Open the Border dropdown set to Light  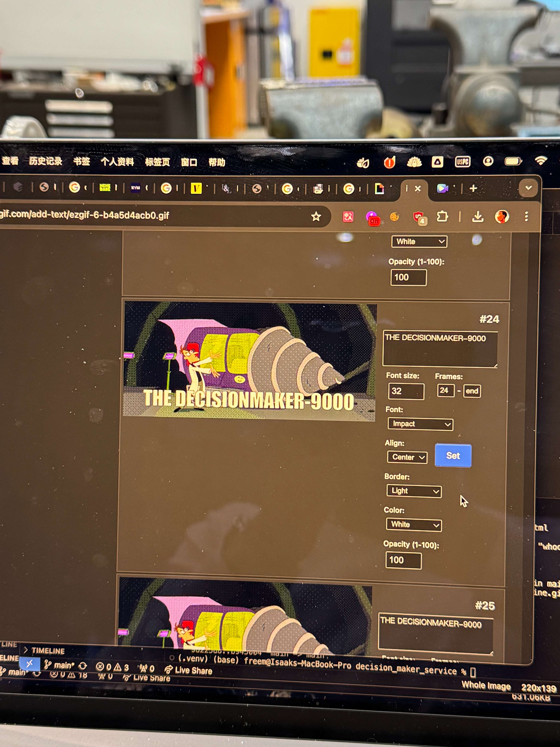tap(414, 491)
